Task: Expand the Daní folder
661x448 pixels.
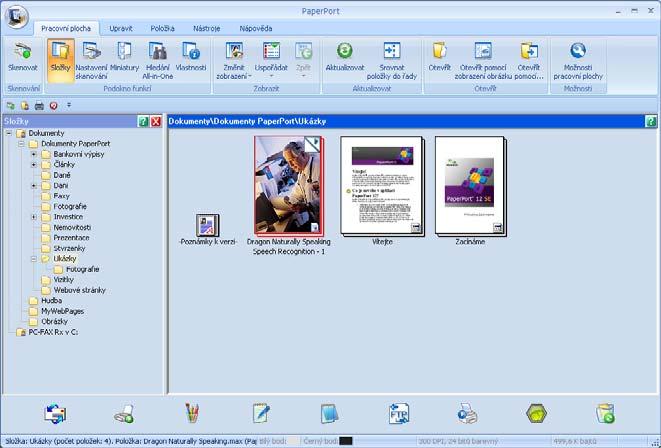Action: click(34, 185)
